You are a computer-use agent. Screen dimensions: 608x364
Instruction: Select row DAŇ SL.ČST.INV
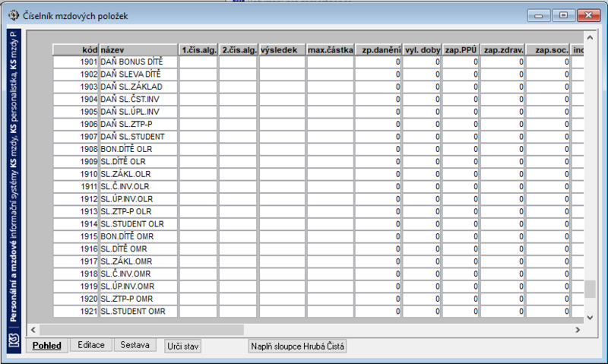(318, 100)
